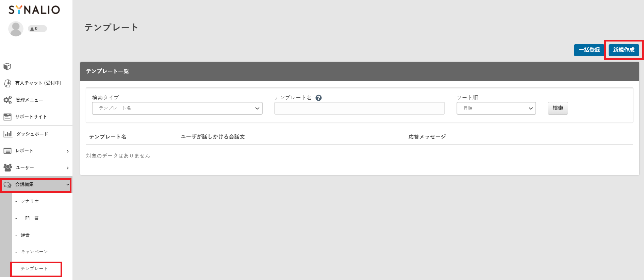The width and height of the screenshot is (644, 280).
Task: Collapse the 会話編集 menu section
Action: point(67,185)
